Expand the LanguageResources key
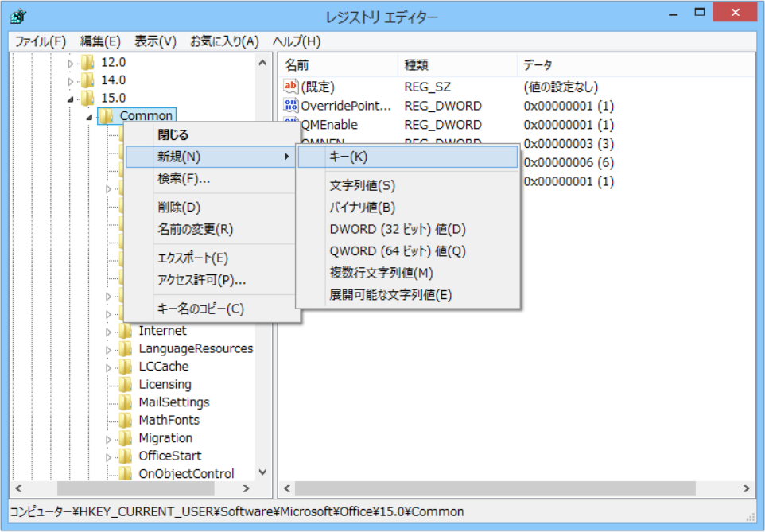The image size is (765, 532). (109, 349)
